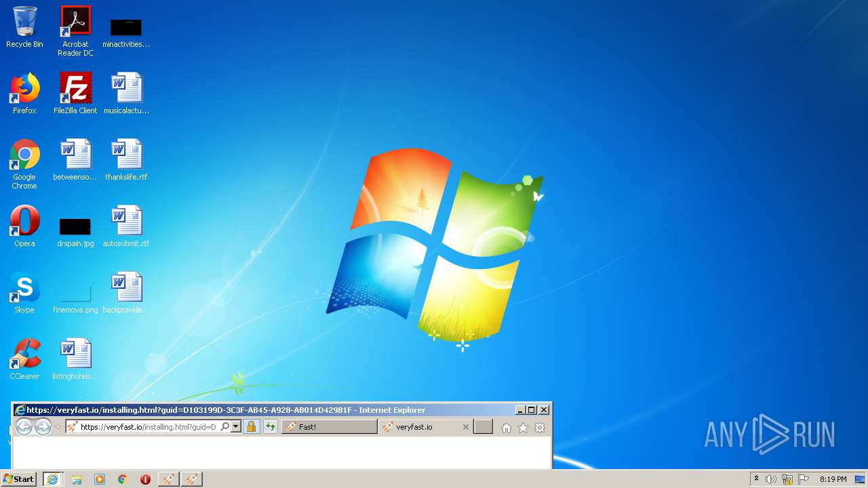
Task: Click the address bar search magnifier
Action: tap(225, 427)
